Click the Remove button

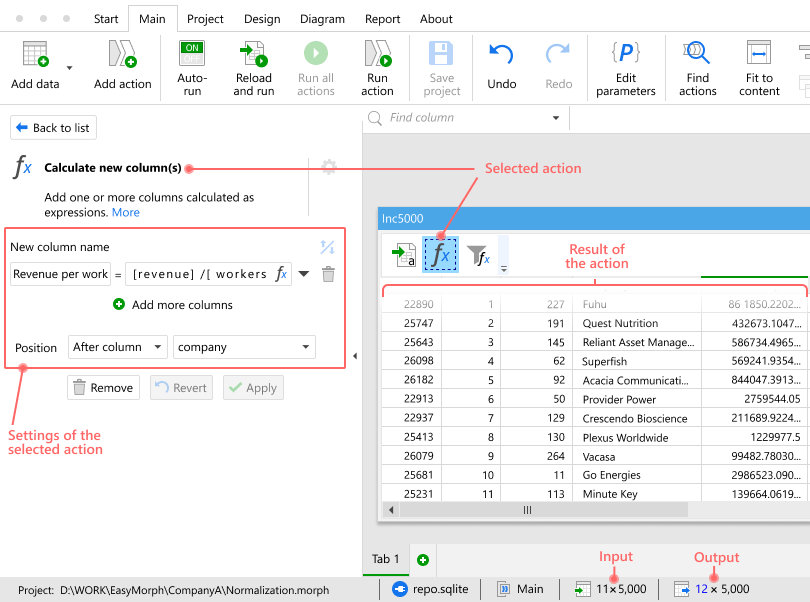tap(103, 388)
